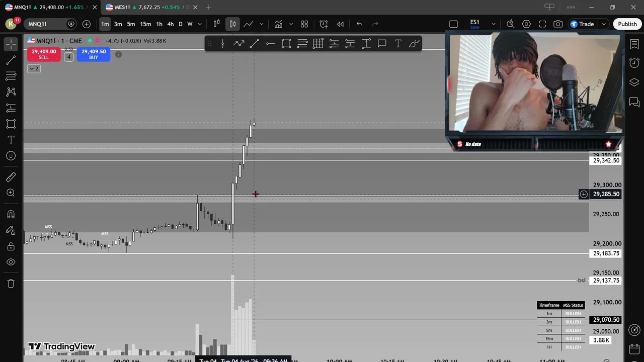Start bar replay mode
644x362 pixels.
pyautogui.click(x=340, y=24)
